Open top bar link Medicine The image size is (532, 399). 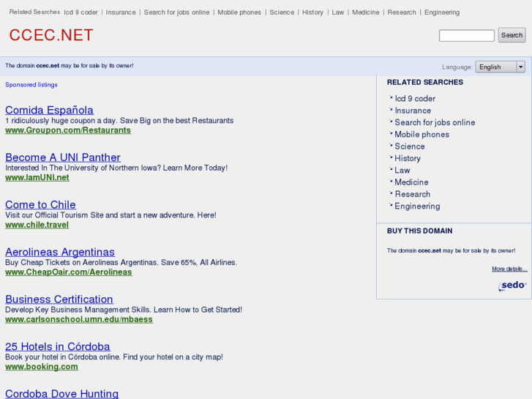366,12
